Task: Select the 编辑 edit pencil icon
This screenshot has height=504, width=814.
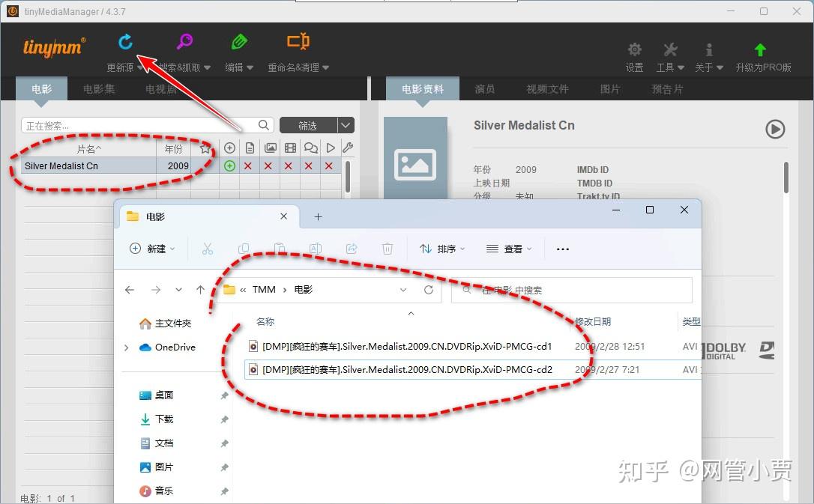Action: 239,41
